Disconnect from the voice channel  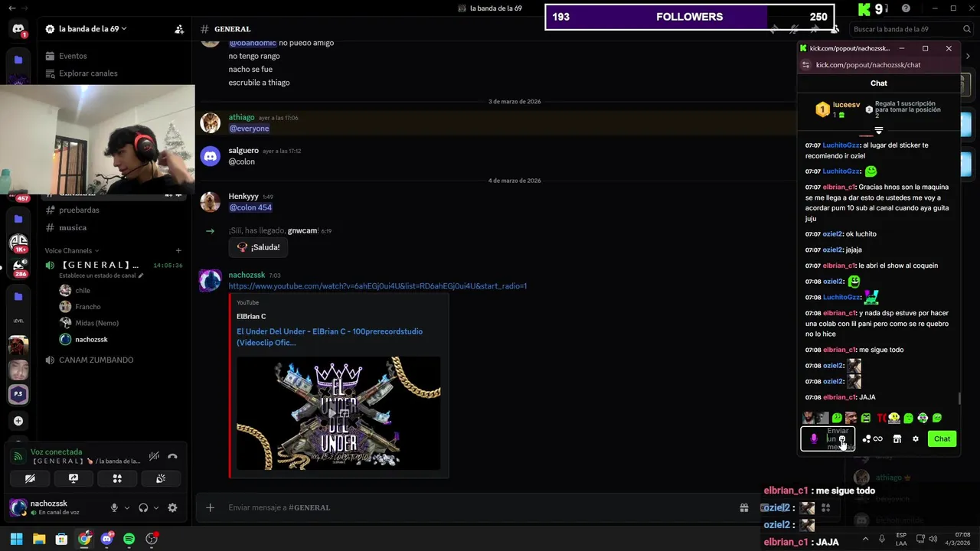(x=173, y=456)
